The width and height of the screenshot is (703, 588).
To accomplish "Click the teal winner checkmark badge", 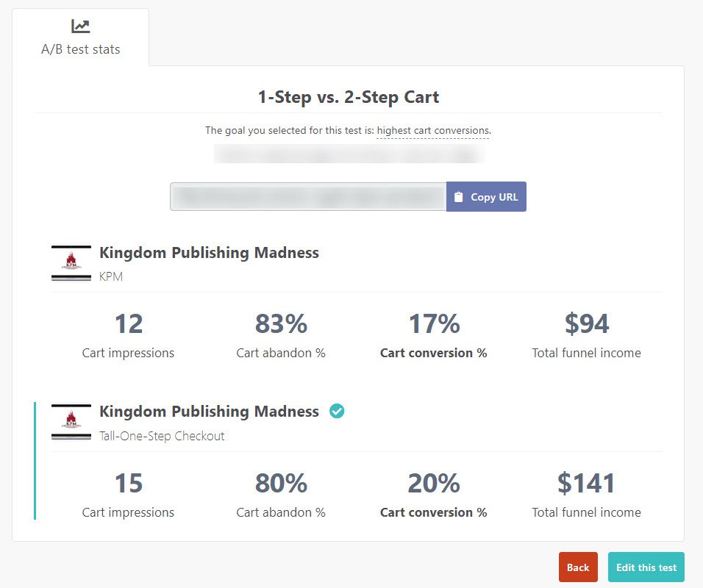I will [337, 411].
